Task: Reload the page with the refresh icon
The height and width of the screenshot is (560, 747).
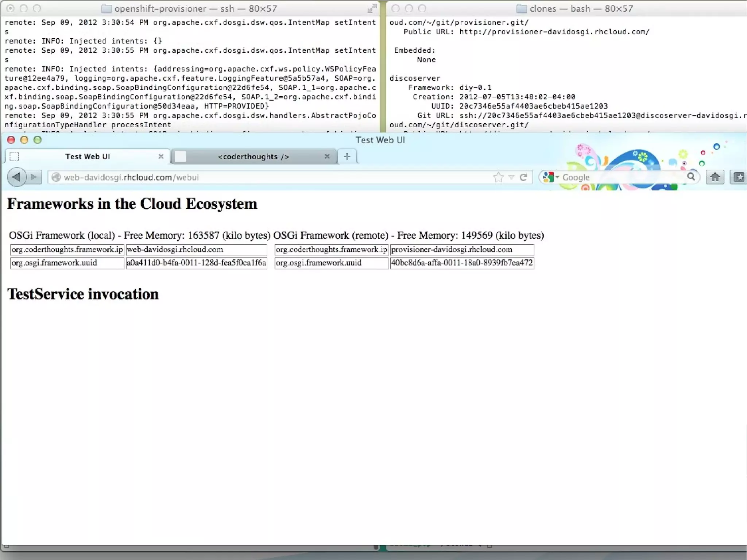Action: 523,177
